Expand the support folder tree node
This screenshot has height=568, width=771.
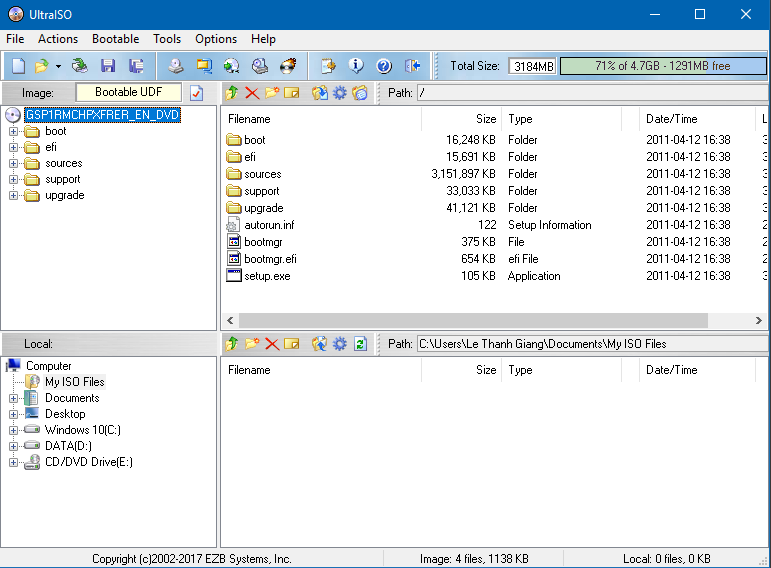click(13, 179)
